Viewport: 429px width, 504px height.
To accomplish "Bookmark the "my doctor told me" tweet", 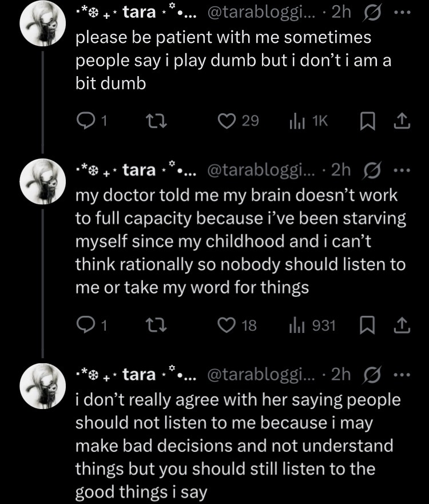I will click(x=368, y=325).
